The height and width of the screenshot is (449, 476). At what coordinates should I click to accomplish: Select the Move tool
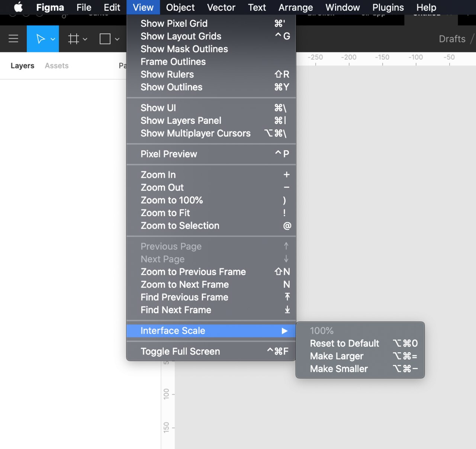coord(40,39)
